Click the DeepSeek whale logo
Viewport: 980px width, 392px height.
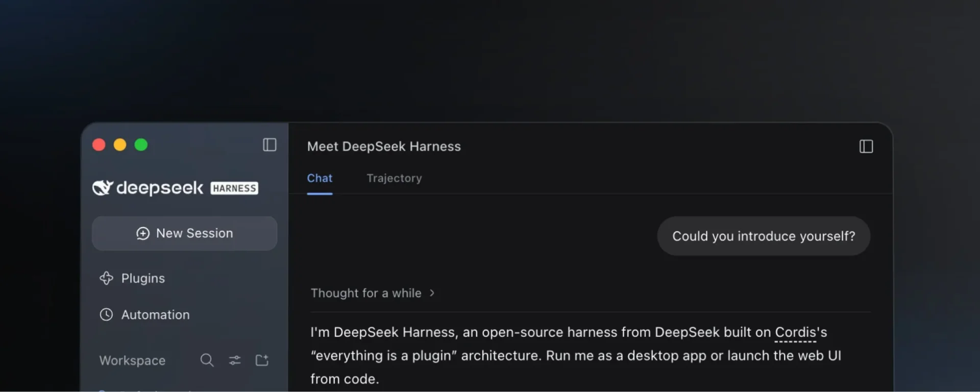pos(103,188)
